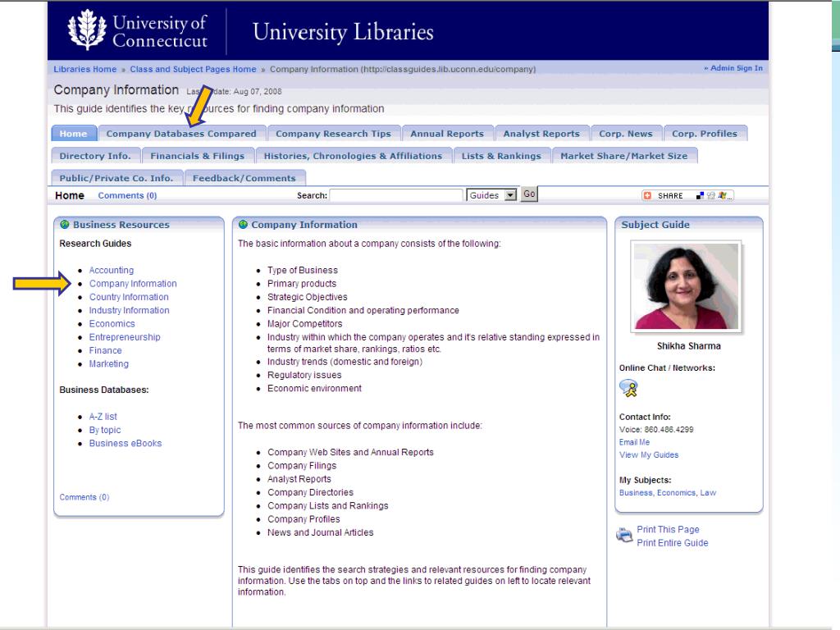This screenshot has width=840, height=630.
Task: Open the Corp. Profiles tab
Action: [x=705, y=134]
